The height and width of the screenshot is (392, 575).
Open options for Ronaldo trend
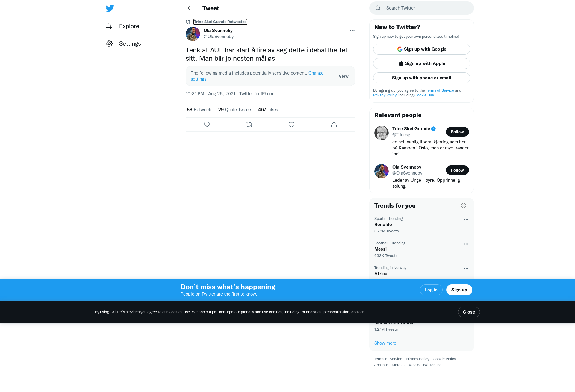466,220
